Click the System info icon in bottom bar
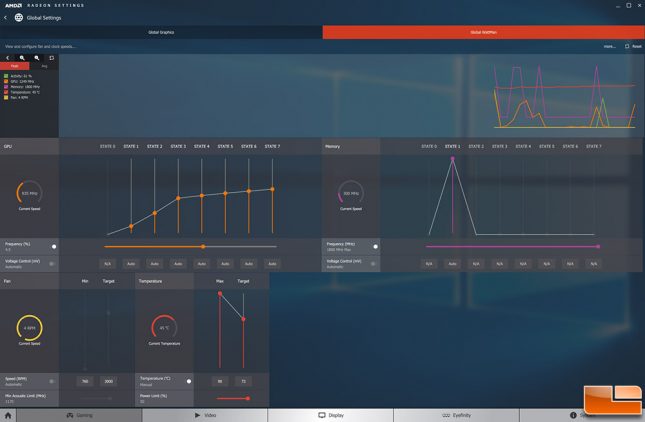This screenshot has height=422, width=645. click(573, 415)
